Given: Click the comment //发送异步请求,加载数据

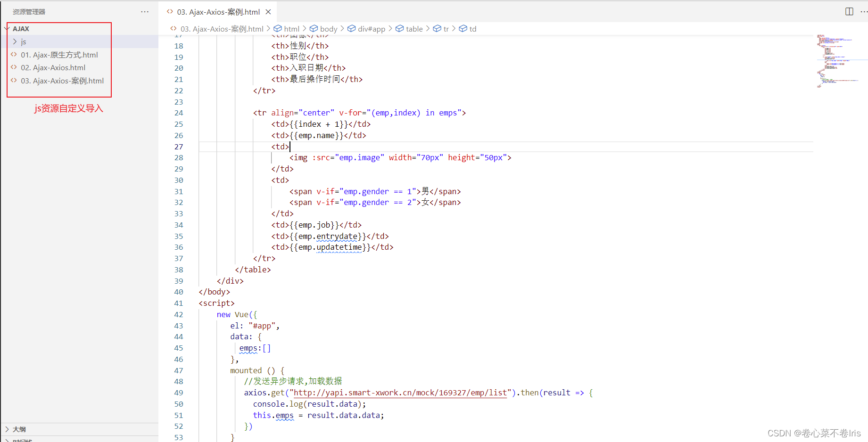Looking at the screenshot, I should point(293,381).
